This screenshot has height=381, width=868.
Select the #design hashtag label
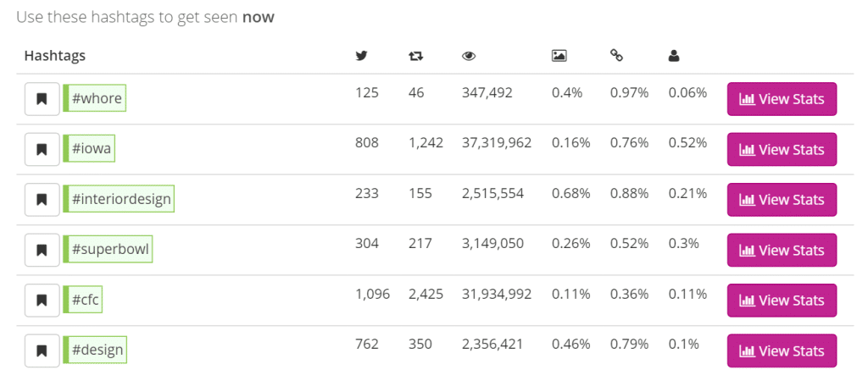(95, 350)
